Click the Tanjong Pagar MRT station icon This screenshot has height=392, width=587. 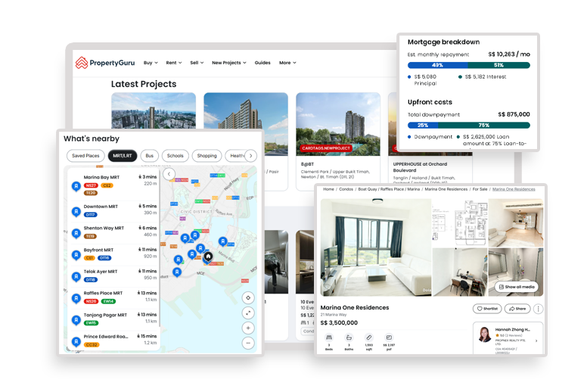click(76, 320)
